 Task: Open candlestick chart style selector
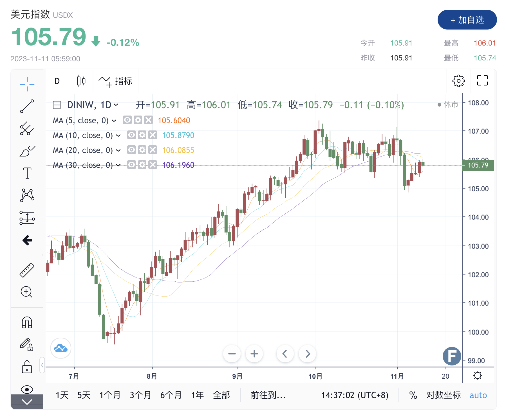coord(81,81)
